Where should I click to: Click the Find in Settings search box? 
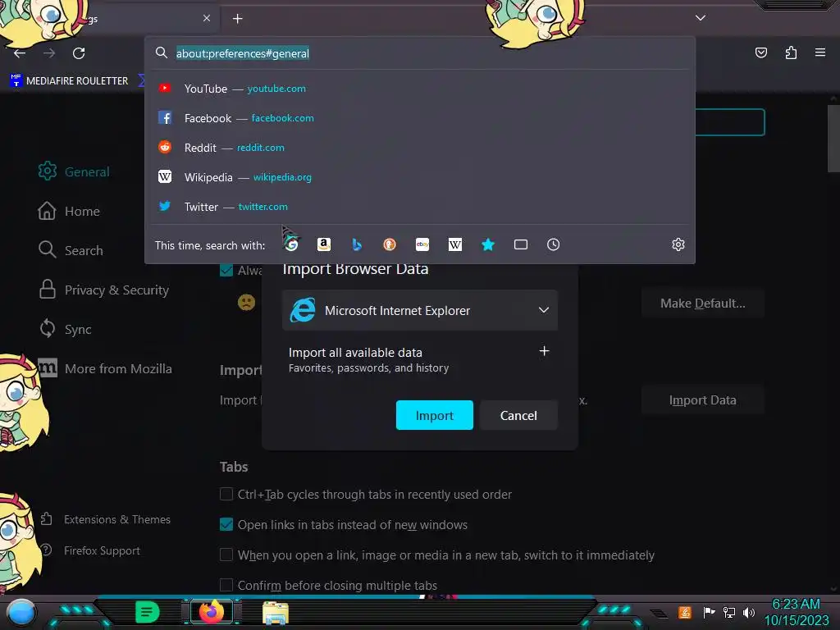pos(729,122)
